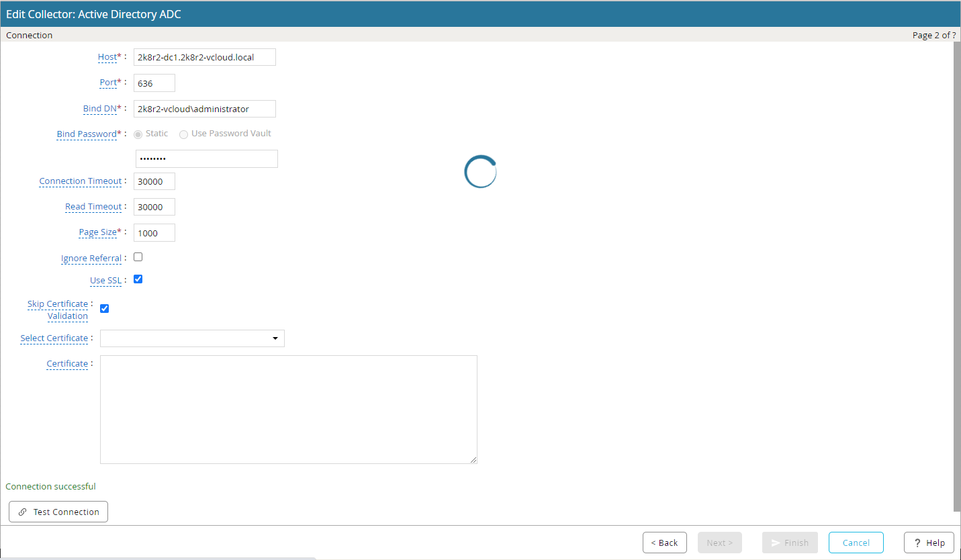This screenshot has width=961, height=560.
Task: Click the Test Connection button
Action: pos(58,512)
